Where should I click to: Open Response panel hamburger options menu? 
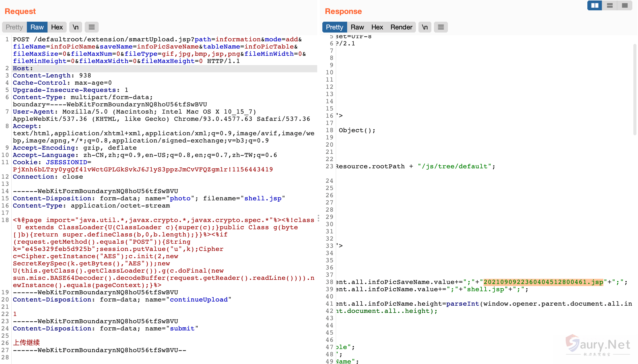click(x=441, y=27)
